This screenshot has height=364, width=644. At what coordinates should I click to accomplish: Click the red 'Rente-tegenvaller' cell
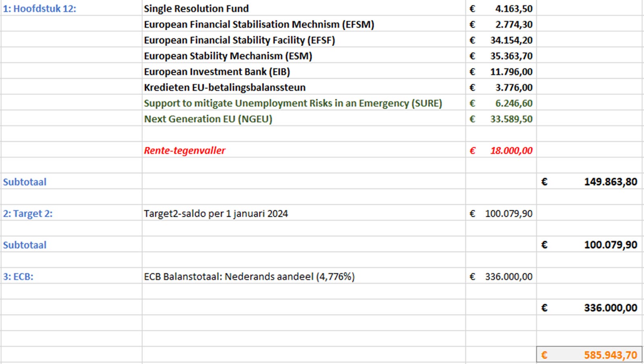[x=304, y=150]
